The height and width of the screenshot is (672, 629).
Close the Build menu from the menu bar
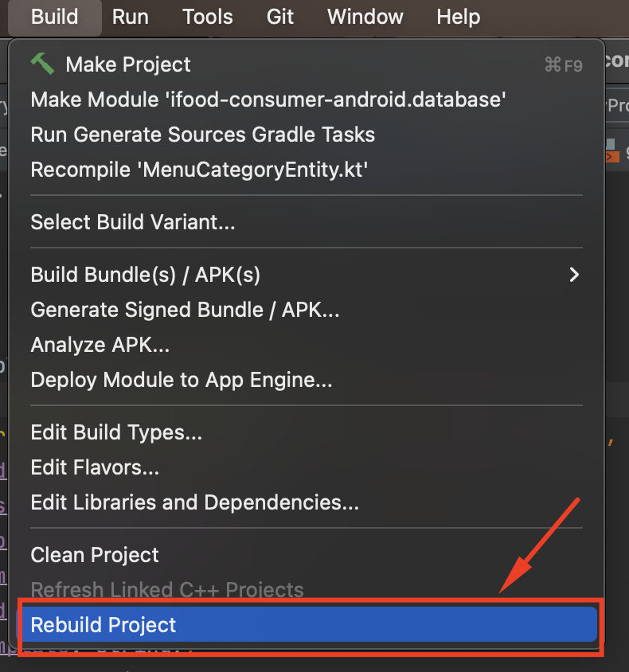click(x=55, y=17)
